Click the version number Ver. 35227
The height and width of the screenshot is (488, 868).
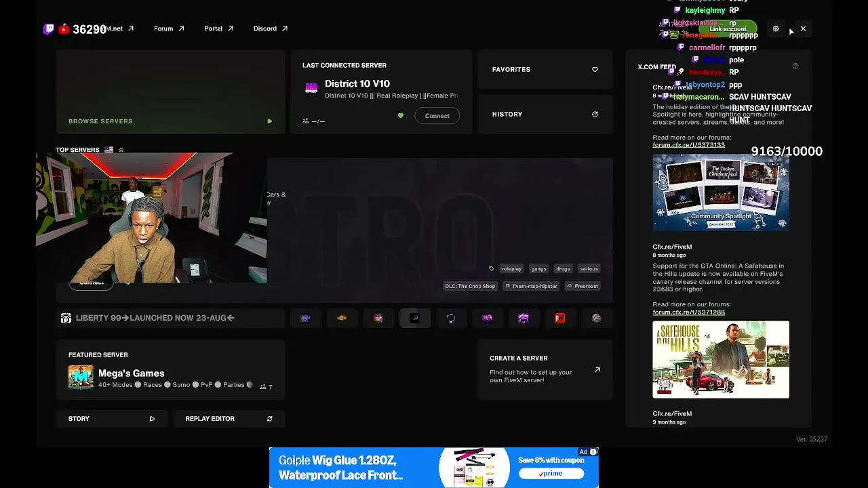pos(812,439)
